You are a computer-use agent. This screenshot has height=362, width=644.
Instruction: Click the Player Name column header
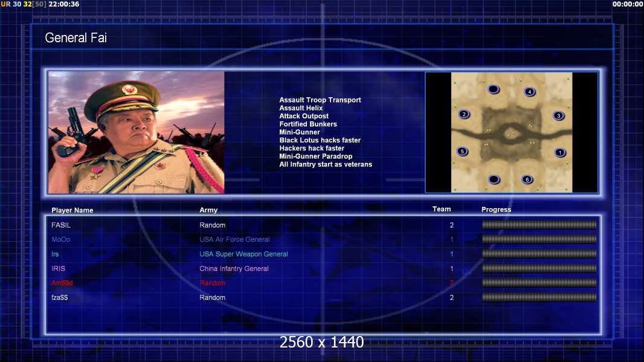pyautogui.click(x=72, y=210)
